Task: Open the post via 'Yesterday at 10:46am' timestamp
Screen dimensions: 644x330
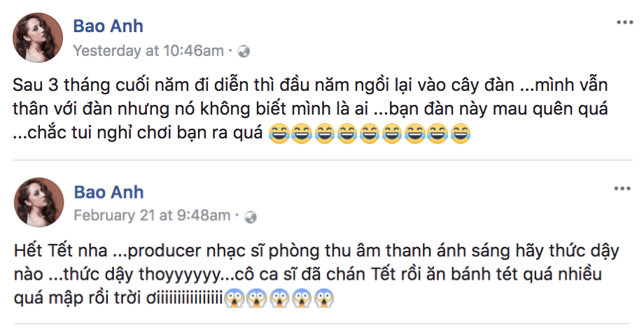Action: (x=148, y=51)
